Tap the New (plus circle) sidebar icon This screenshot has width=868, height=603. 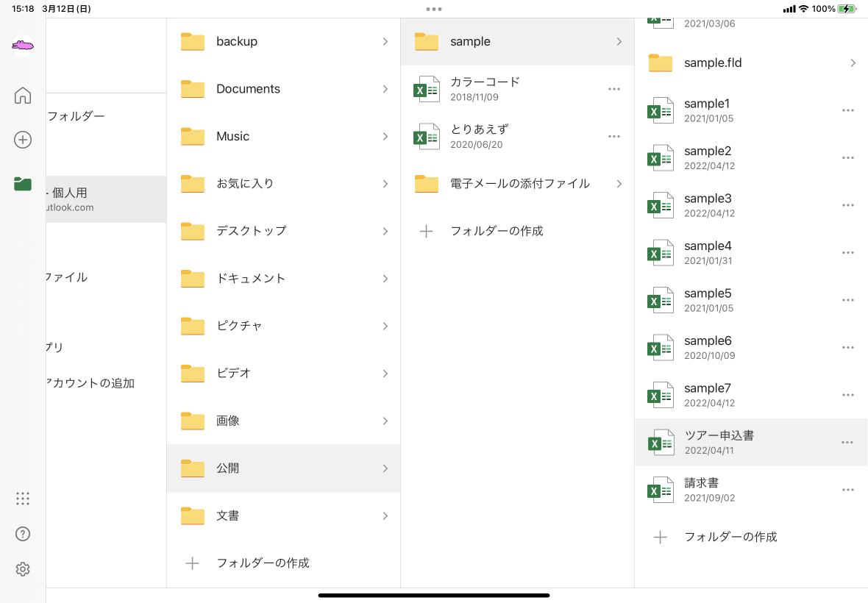point(23,140)
